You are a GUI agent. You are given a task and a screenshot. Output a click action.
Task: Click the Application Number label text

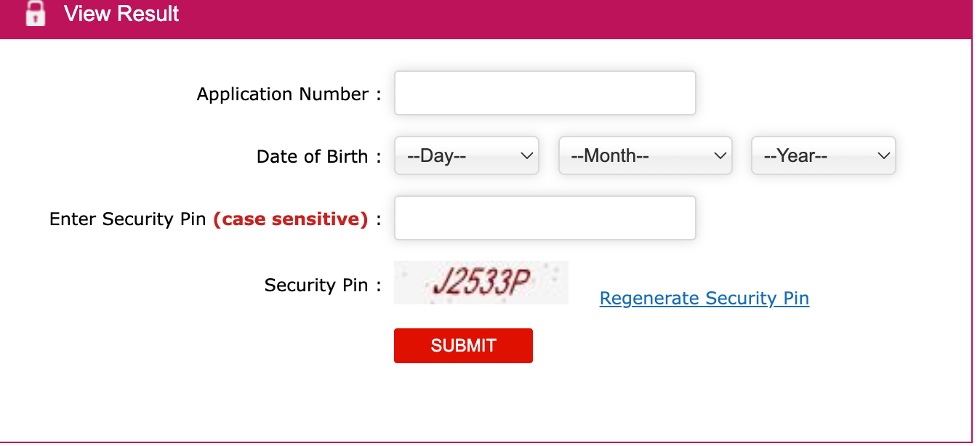[283, 94]
